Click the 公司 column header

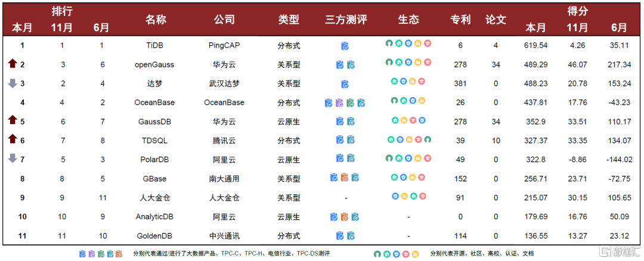[x=224, y=19]
